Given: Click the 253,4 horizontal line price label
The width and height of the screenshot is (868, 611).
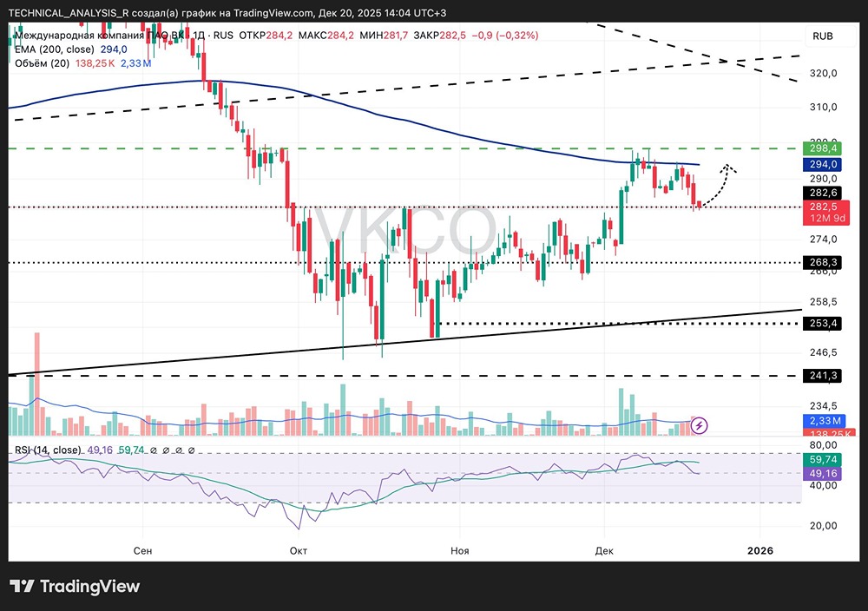Looking at the screenshot, I should [x=822, y=323].
